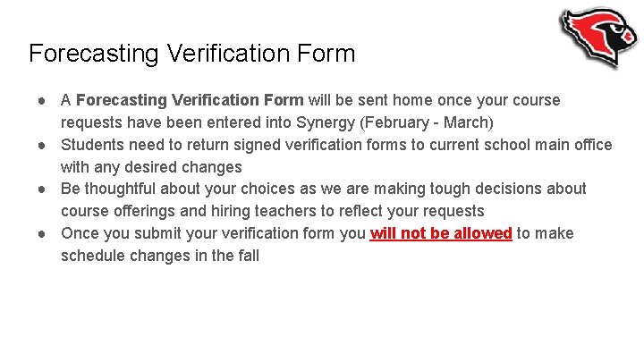Screen dimensions: 644x362
Task: Click the bullet before 'Students need to return'
Action: [41, 146]
